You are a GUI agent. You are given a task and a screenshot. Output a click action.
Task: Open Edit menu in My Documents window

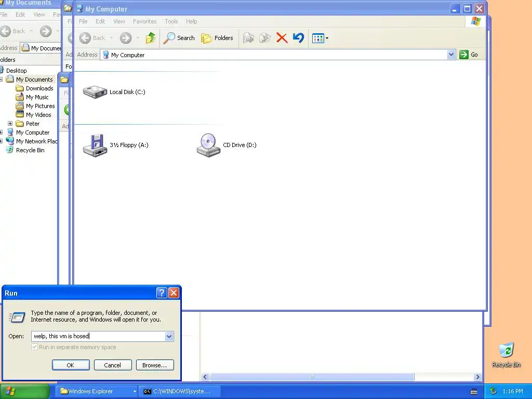pyautogui.click(x=20, y=14)
